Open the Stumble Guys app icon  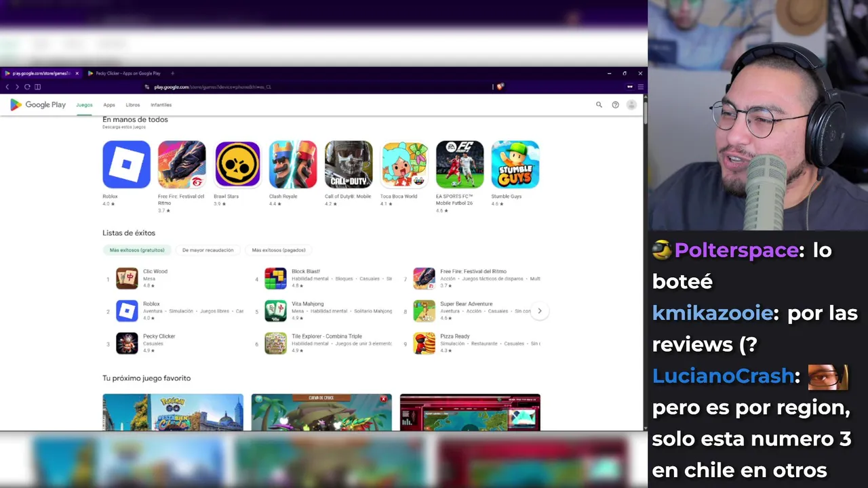(x=515, y=164)
